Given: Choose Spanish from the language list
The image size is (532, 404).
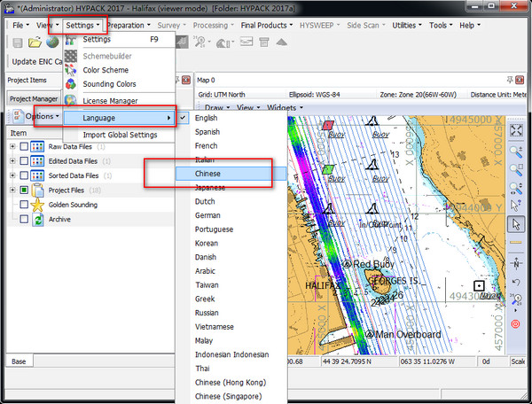Looking at the screenshot, I should coord(231,132).
